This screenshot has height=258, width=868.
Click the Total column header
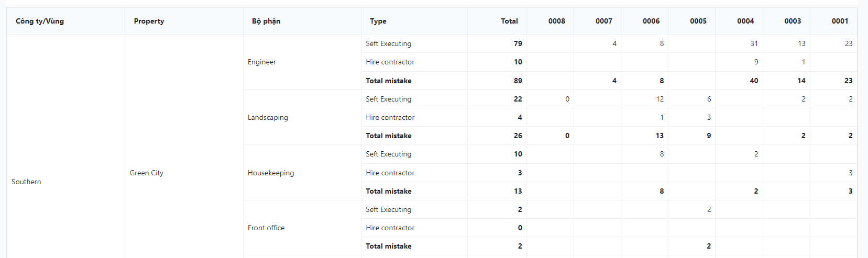click(x=509, y=21)
